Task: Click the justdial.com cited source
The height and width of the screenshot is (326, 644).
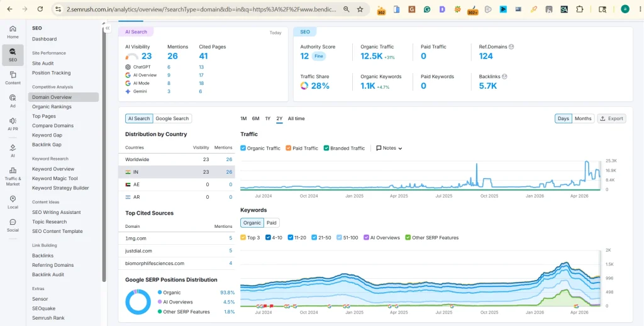Action: pyautogui.click(x=138, y=250)
